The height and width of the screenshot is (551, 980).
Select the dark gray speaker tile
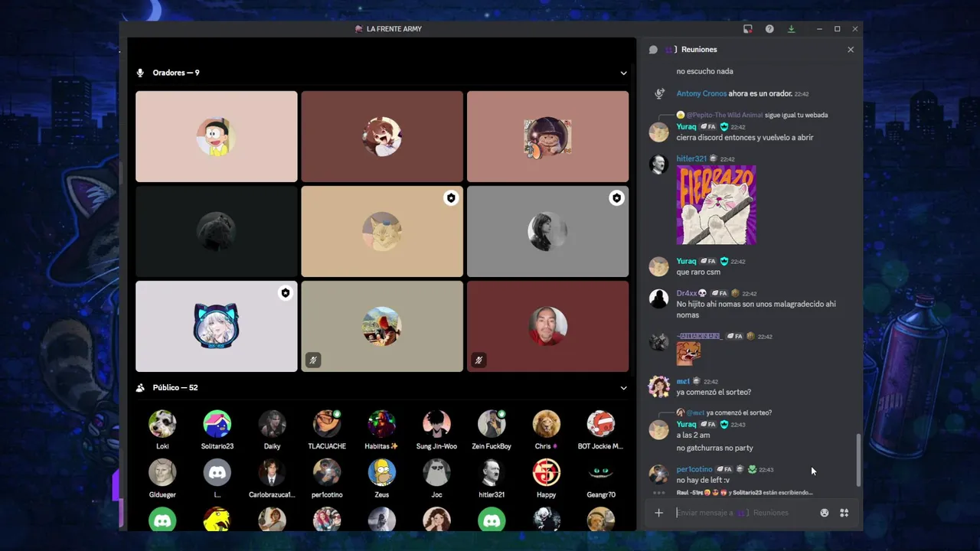tap(217, 231)
